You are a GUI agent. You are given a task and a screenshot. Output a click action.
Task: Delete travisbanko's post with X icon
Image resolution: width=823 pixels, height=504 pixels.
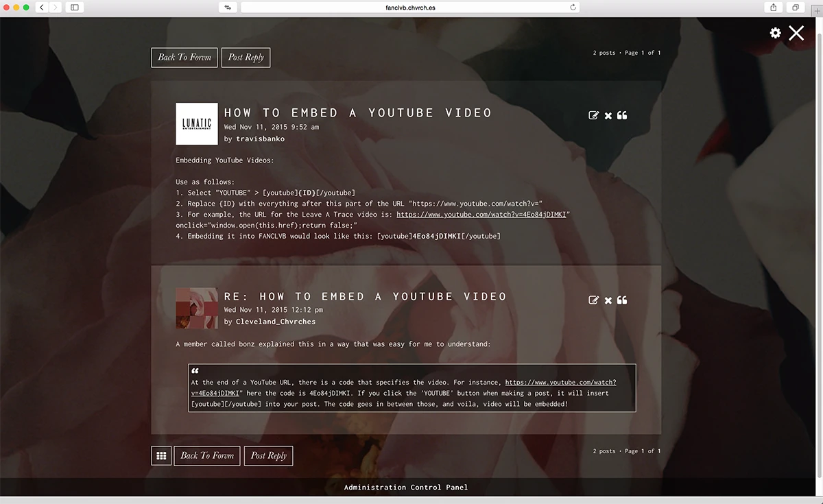point(608,115)
